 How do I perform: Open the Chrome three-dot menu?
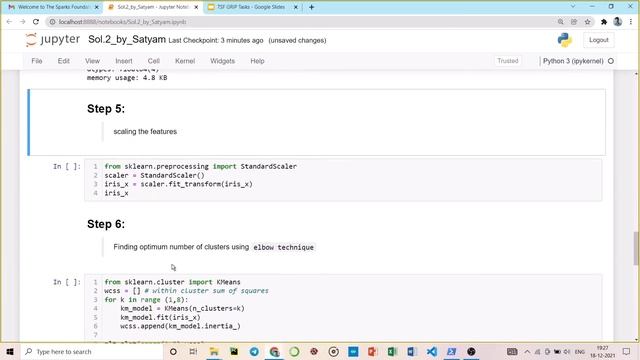pos(631,22)
